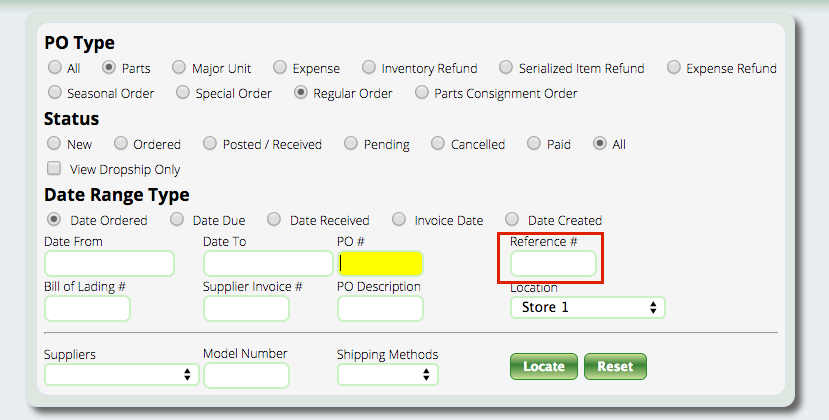Set status to Posted / Received

click(x=210, y=144)
